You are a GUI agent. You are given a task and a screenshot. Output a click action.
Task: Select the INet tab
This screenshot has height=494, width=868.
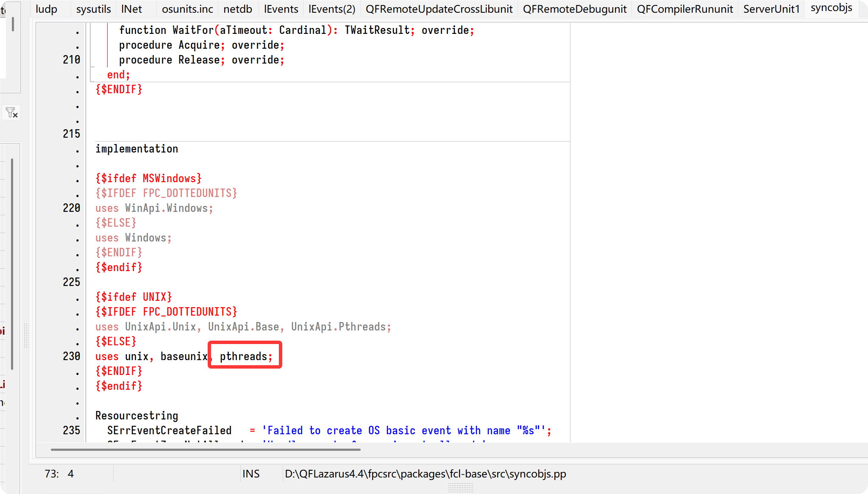[131, 9]
